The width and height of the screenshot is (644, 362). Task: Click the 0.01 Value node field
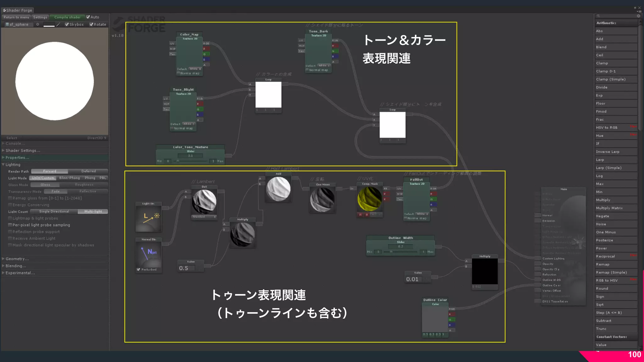point(414,279)
